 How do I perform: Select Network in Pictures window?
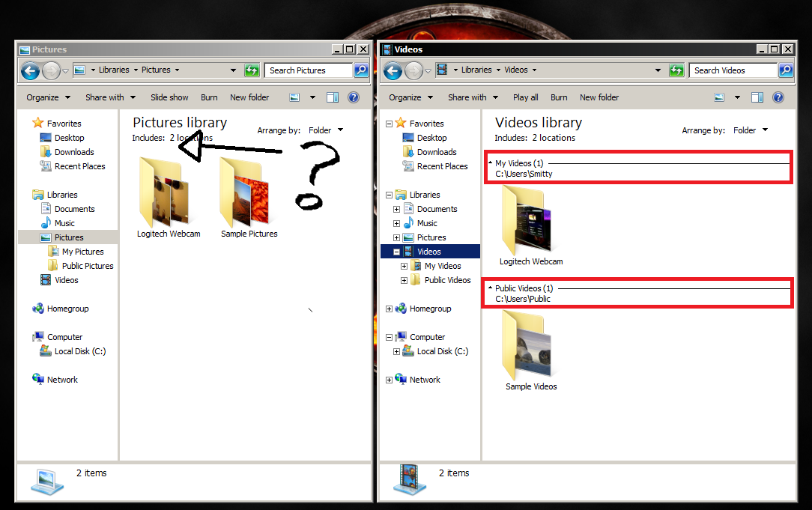[62, 380]
